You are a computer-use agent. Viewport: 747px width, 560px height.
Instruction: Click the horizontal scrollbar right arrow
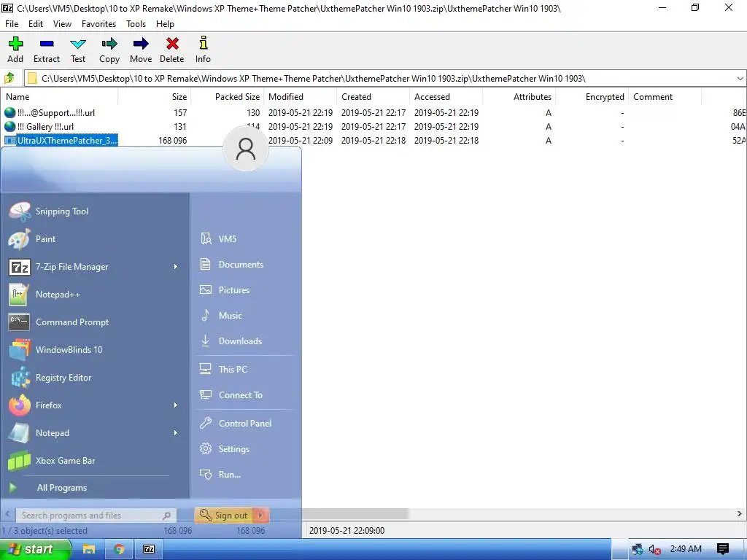pos(740,514)
